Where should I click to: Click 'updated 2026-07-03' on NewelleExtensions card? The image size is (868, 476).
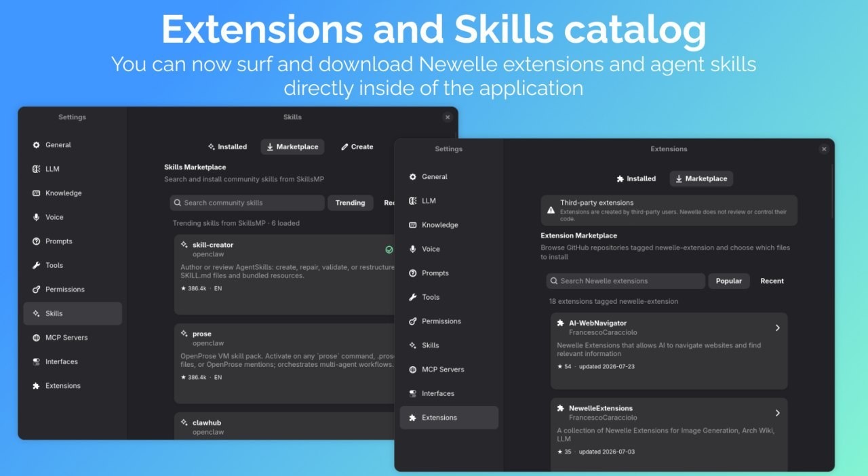[607, 452]
